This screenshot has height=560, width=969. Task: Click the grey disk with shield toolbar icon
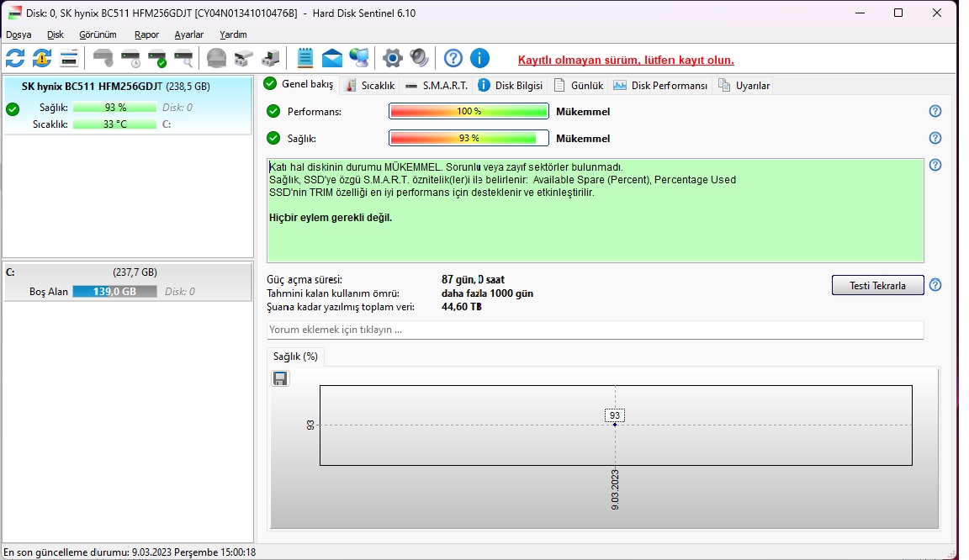[103, 59]
